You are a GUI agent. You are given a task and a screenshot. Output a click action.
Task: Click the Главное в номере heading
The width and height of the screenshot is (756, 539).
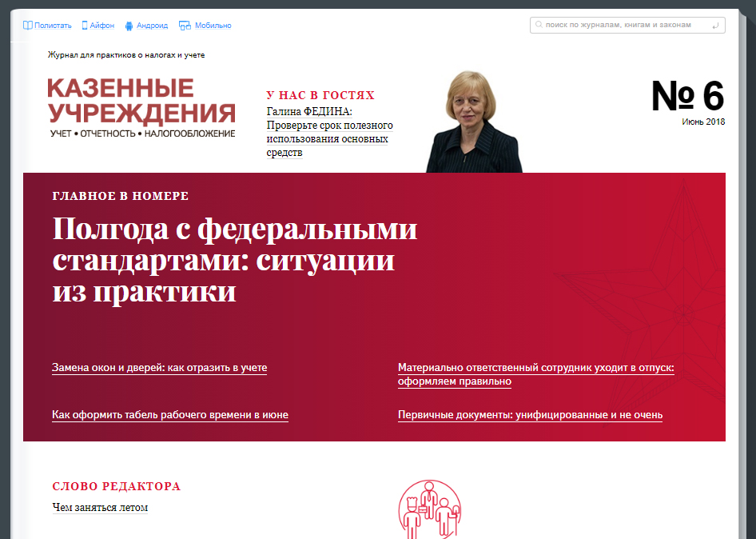click(121, 196)
